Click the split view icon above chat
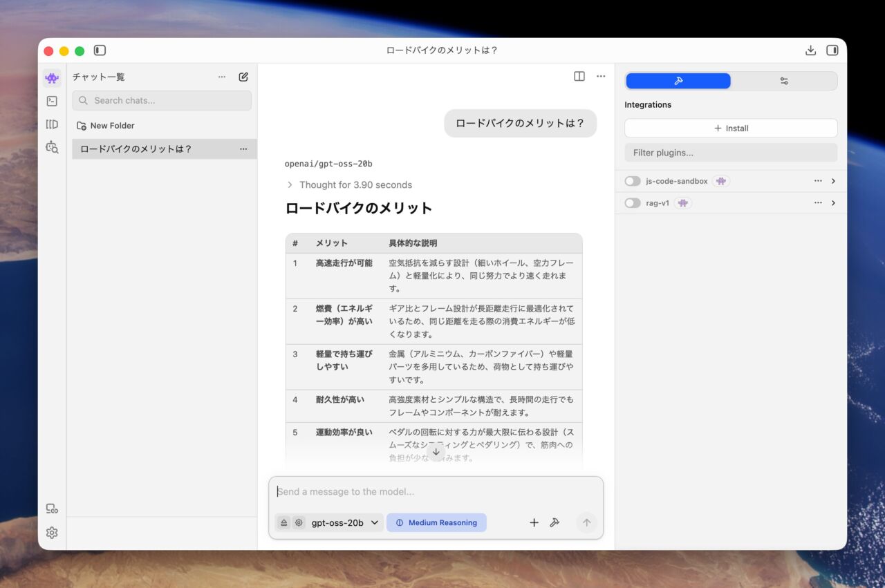The width and height of the screenshot is (885, 588). pos(579,77)
